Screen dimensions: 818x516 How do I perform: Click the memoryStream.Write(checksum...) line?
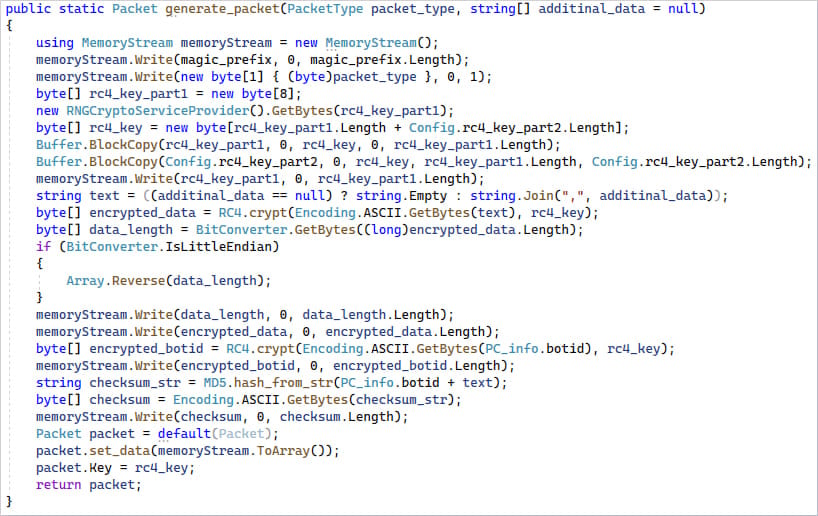(222, 417)
